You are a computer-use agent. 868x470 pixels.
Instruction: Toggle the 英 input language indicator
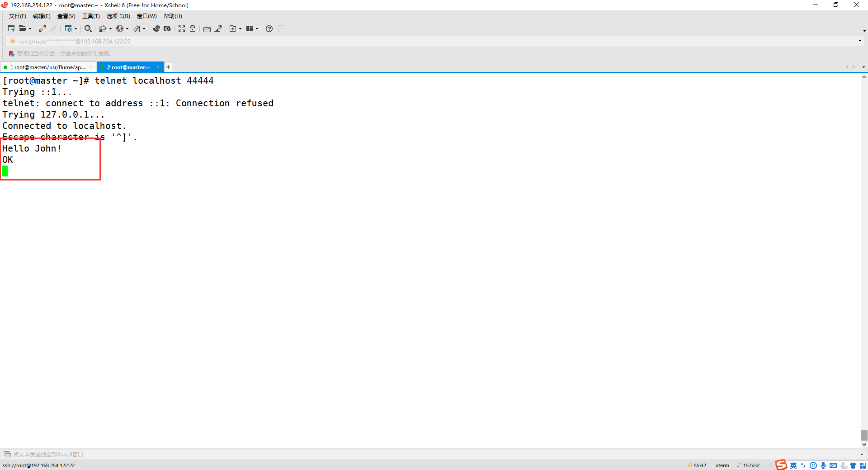pos(793,465)
